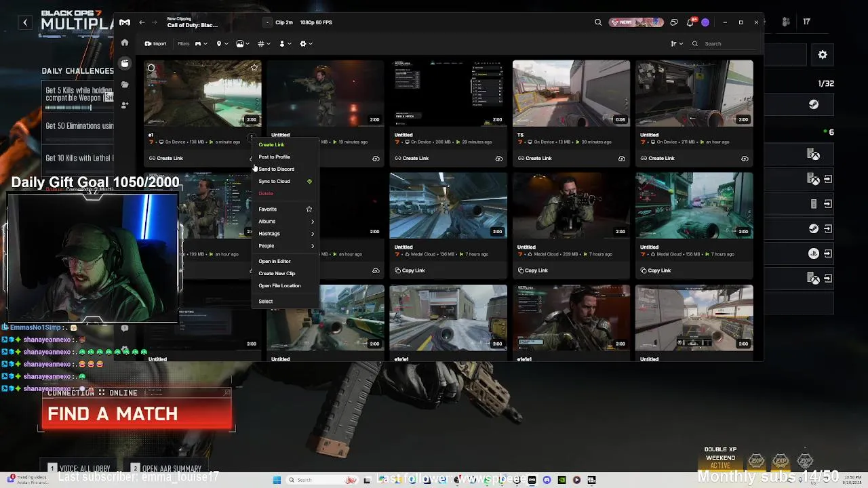Open the clips library icon in sidebar

125,63
